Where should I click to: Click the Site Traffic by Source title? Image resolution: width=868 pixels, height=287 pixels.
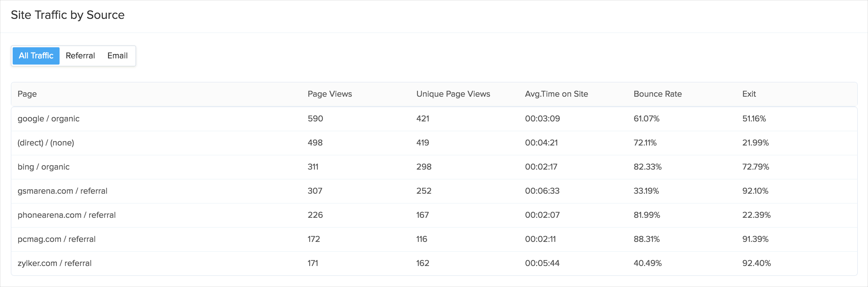[68, 15]
